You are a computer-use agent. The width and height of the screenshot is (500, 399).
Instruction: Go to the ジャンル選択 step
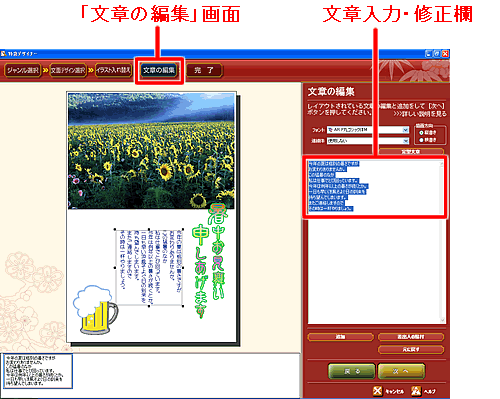pos(22,70)
